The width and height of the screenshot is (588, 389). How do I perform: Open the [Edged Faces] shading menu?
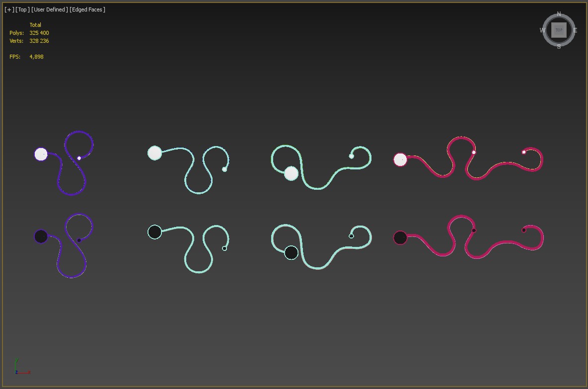pos(87,9)
